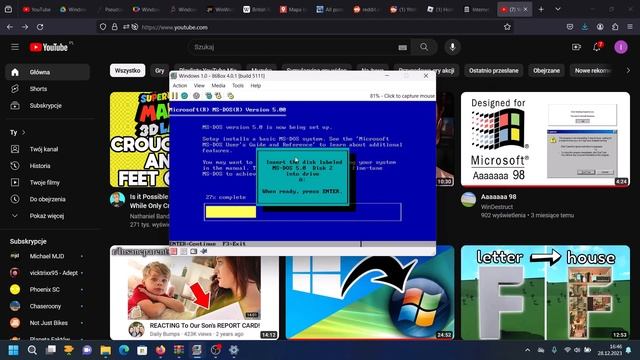Open 'Historia' in sidebar
640x360 pixels.
pos(47,166)
